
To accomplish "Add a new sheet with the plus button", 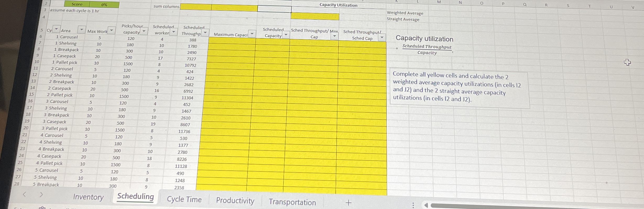I will coord(348,202).
